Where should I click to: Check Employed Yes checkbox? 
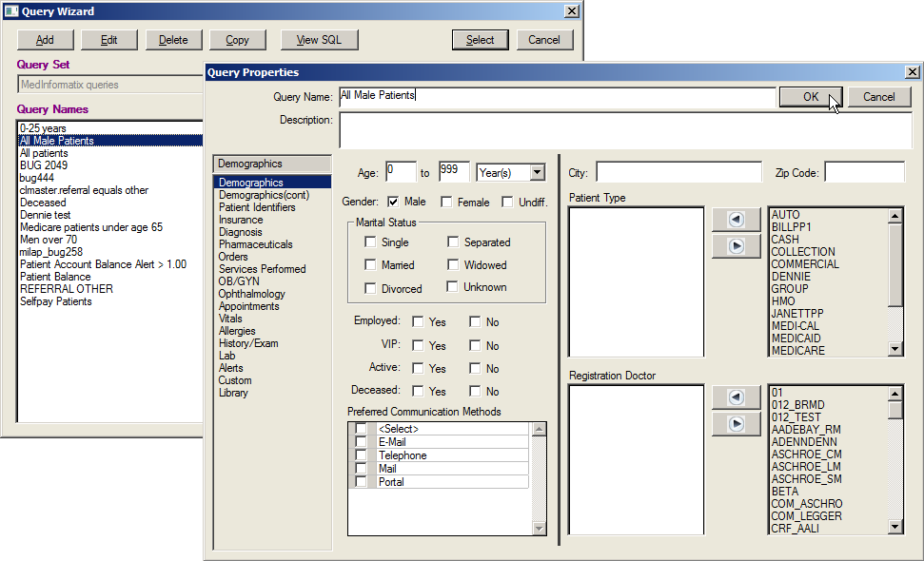(x=418, y=321)
